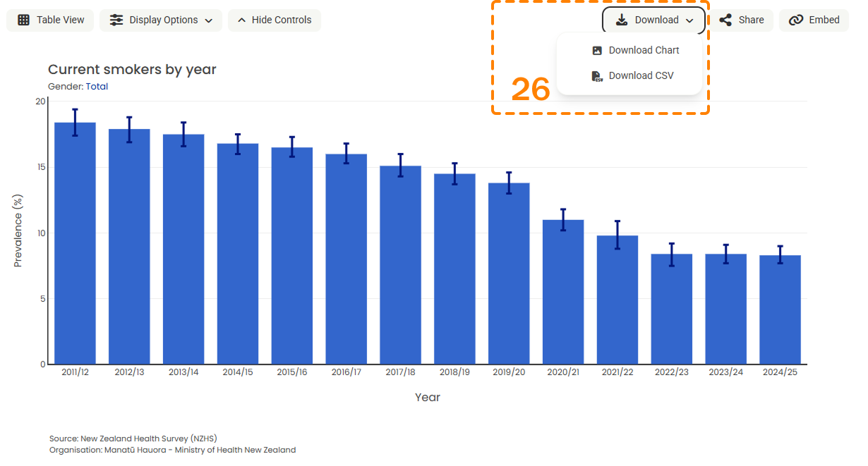Click the image icon beside Download Chart
868x466 pixels.
pos(597,51)
